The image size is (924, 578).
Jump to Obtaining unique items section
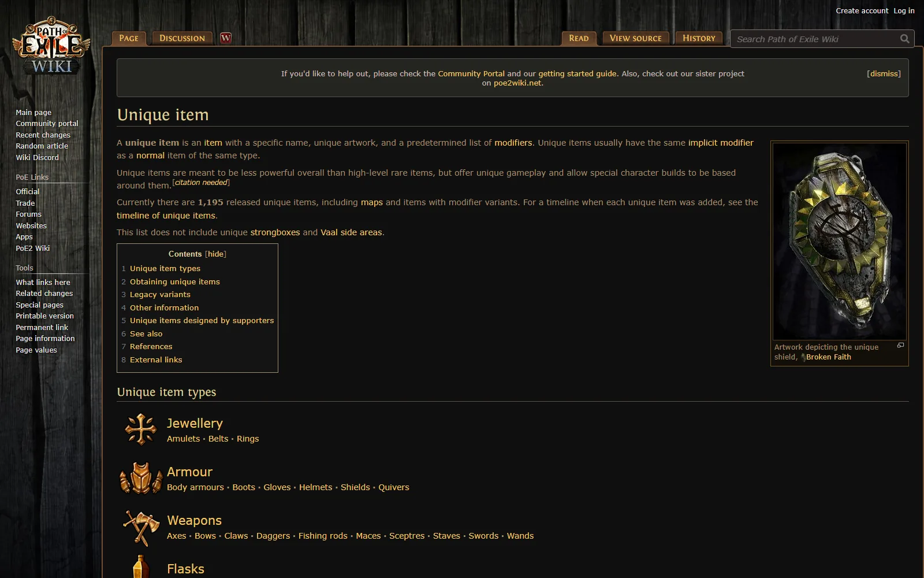(x=175, y=281)
